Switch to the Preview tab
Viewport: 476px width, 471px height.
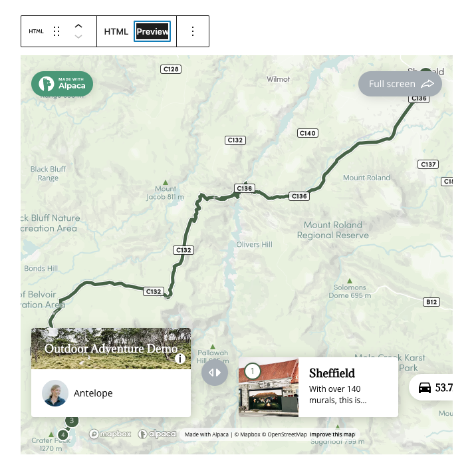click(x=152, y=31)
